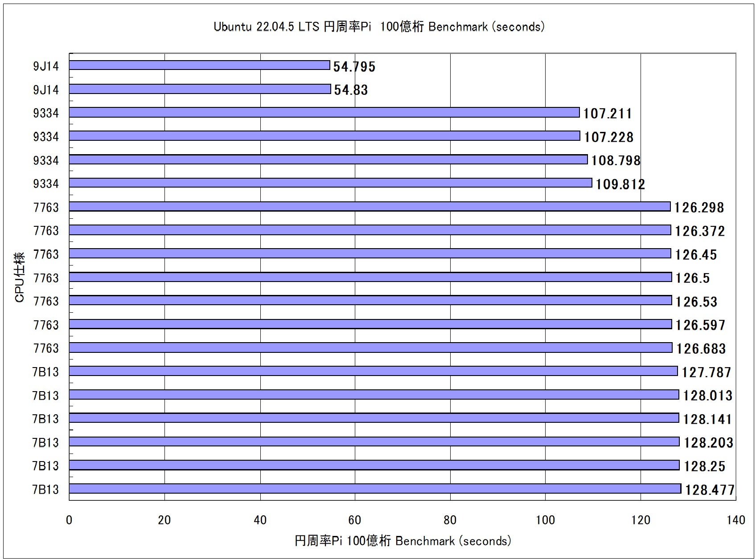The height and width of the screenshot is (560, 756).
Task: Click the bar ending at 107.228
Action: [x=325, y=136]
